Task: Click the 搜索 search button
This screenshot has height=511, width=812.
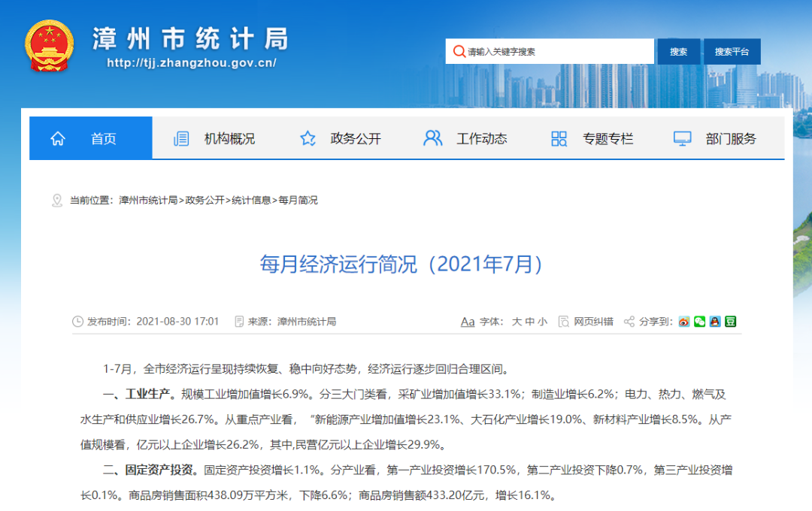Action: pyautogui.click(x=678, y=52)
